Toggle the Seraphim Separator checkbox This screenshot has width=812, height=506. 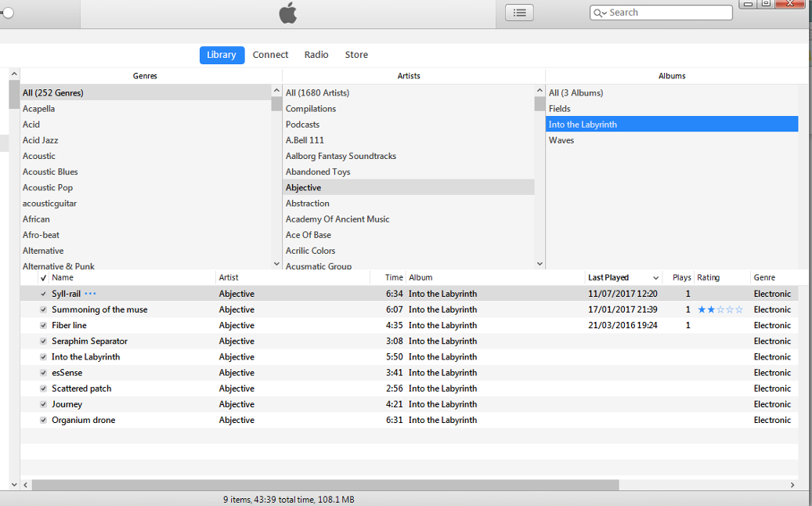click(x=44, y=342)
